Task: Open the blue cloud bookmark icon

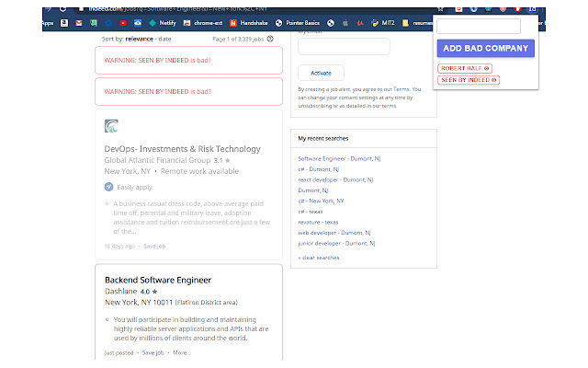Action: 138,23
